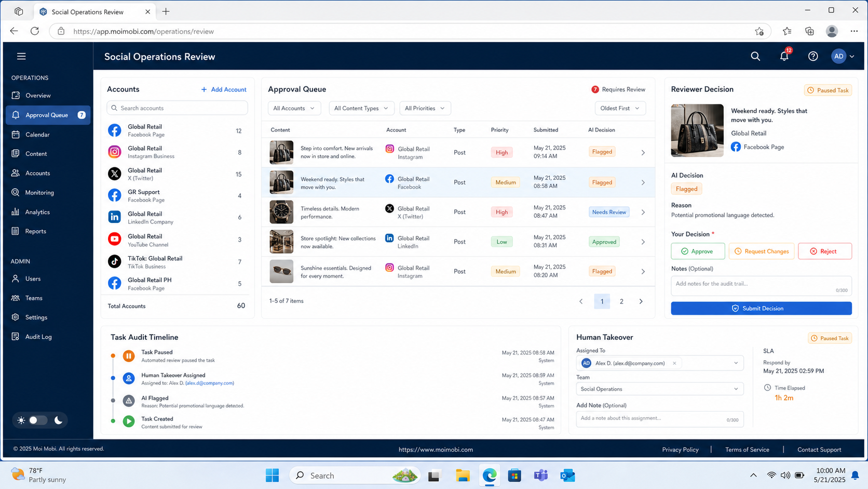
Task: Click the Windows Start button
Action: pyautogui.click(x=272, y=475)
